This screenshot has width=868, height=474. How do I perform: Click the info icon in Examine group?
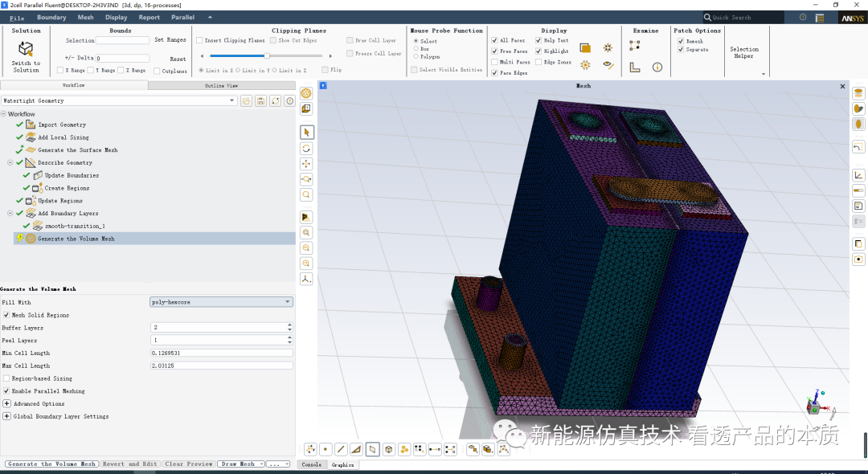657,67
